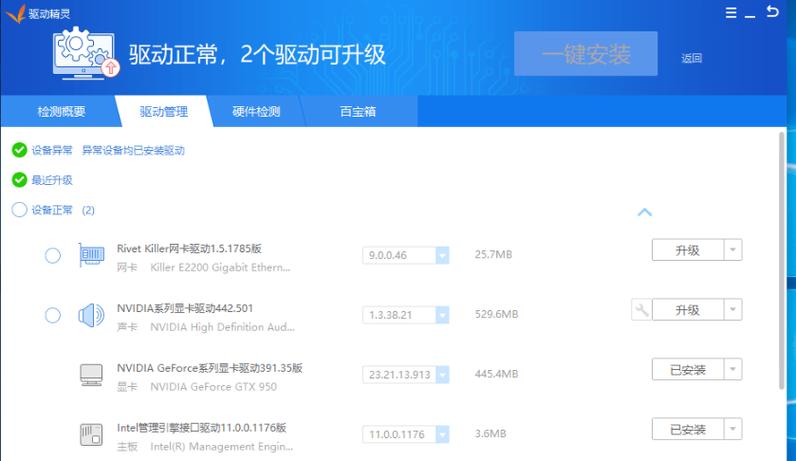
Task: Click the Intel(R) Management Engin... description
Action: click(x=222, y=447)
